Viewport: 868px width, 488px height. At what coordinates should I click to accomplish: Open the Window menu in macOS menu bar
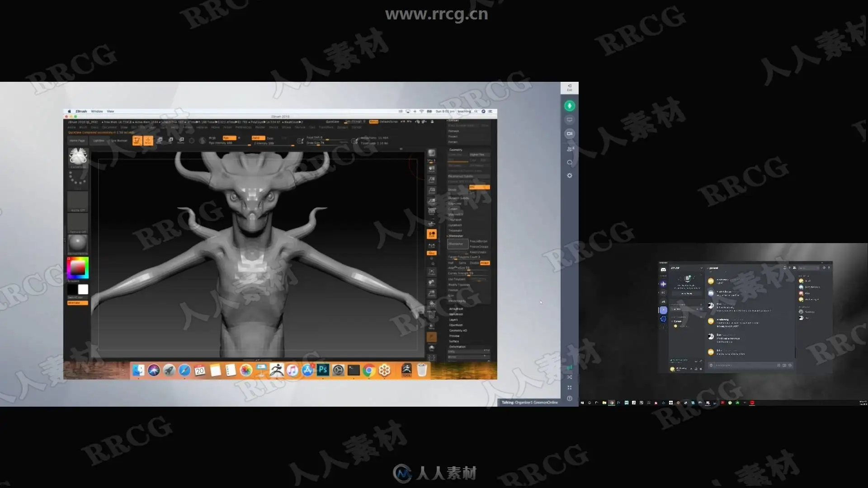coord(97,111)
